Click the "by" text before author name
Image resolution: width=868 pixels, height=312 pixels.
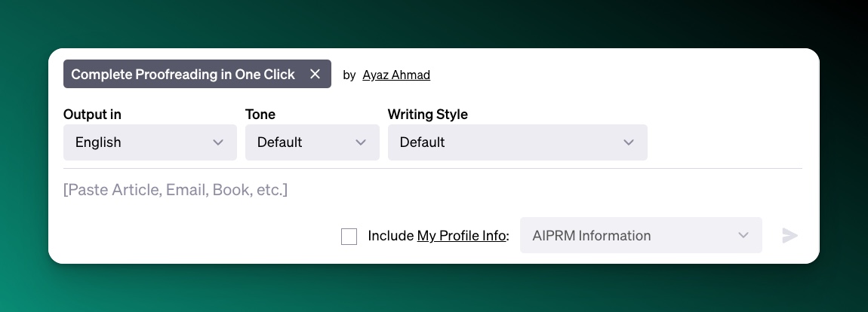click(x=349, y=75)
